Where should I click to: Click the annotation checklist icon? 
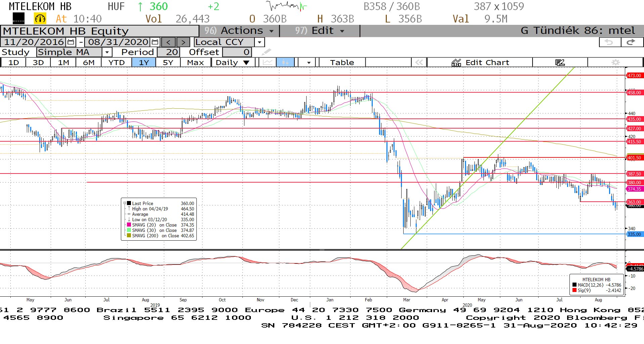pyautogui.click(x=560, y=62)
